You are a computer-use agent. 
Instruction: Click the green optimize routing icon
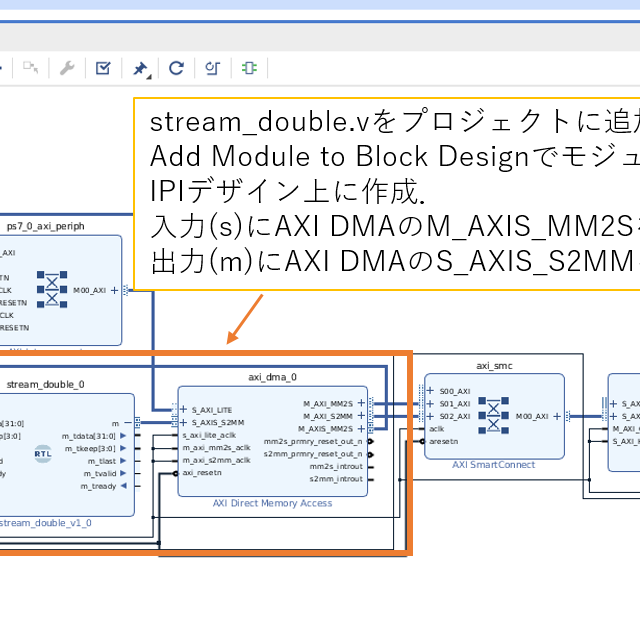pos(249,68)
